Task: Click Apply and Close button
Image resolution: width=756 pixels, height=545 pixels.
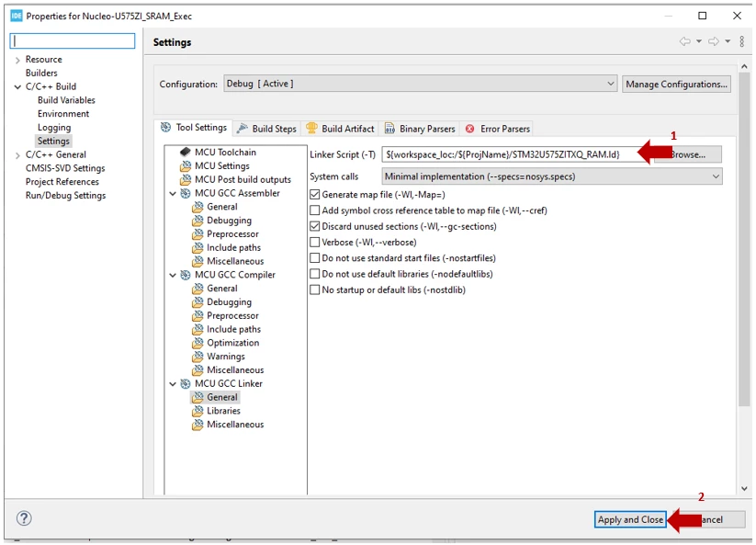Action: [630, 519]
